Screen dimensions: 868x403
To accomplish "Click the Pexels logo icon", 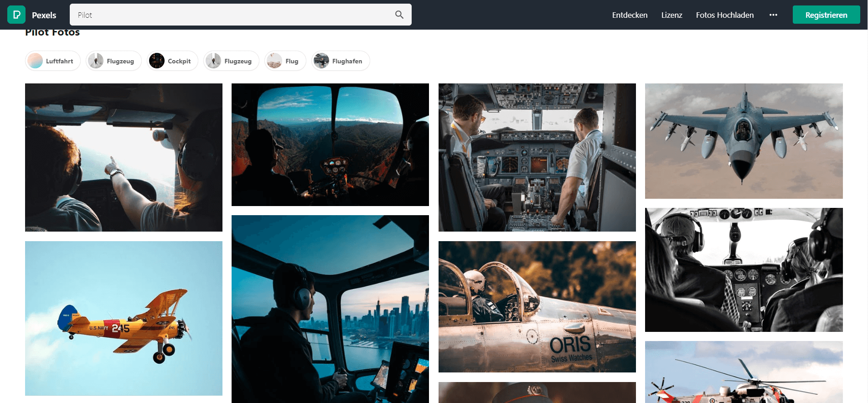I will pyautogui.click(x=16, y=15).
